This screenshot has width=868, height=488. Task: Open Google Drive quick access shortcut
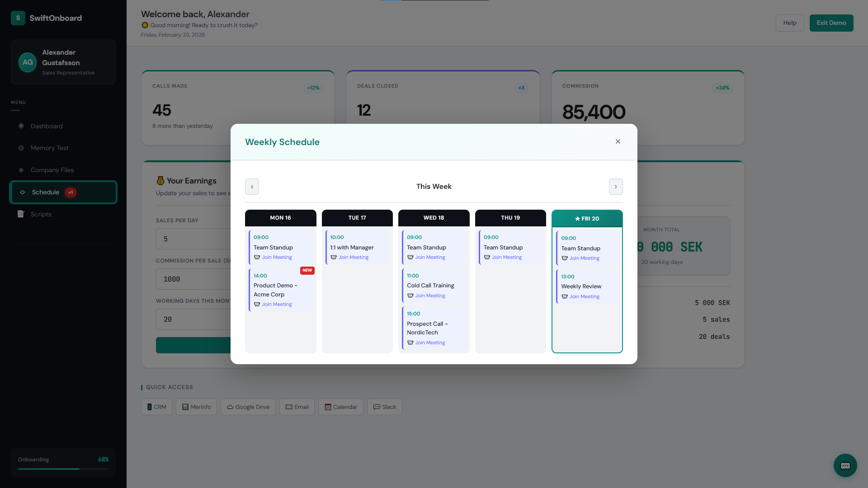tap(248, 407)
